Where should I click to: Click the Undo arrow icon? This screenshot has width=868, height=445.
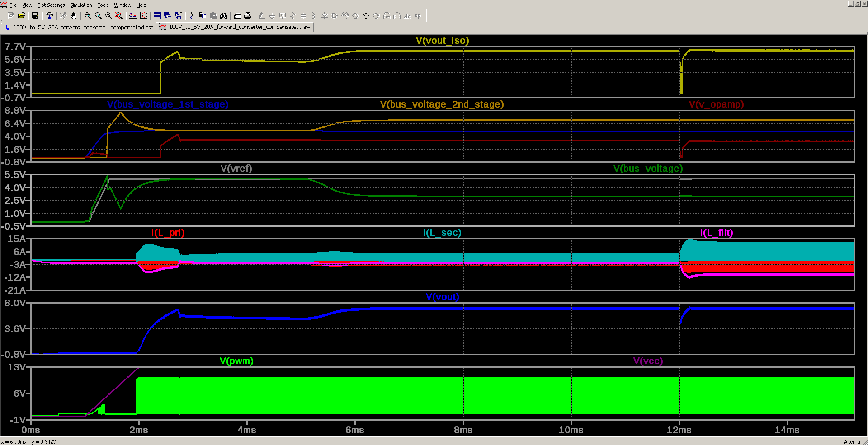[x=366, y=16]
